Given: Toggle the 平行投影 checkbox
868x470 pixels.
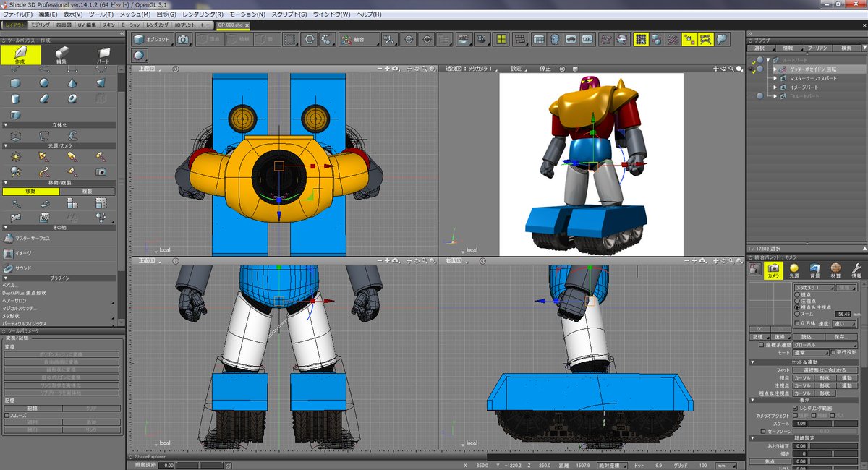Looking at the screenshot, I should 833,352.
